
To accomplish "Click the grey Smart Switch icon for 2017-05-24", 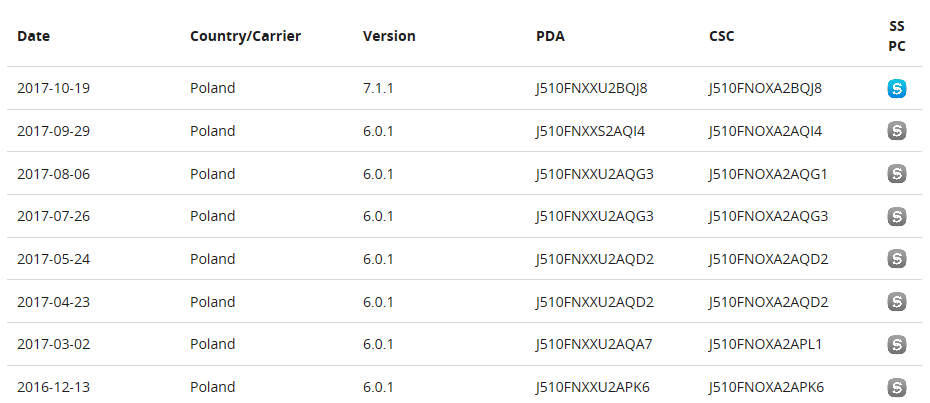I will (897, 259).
